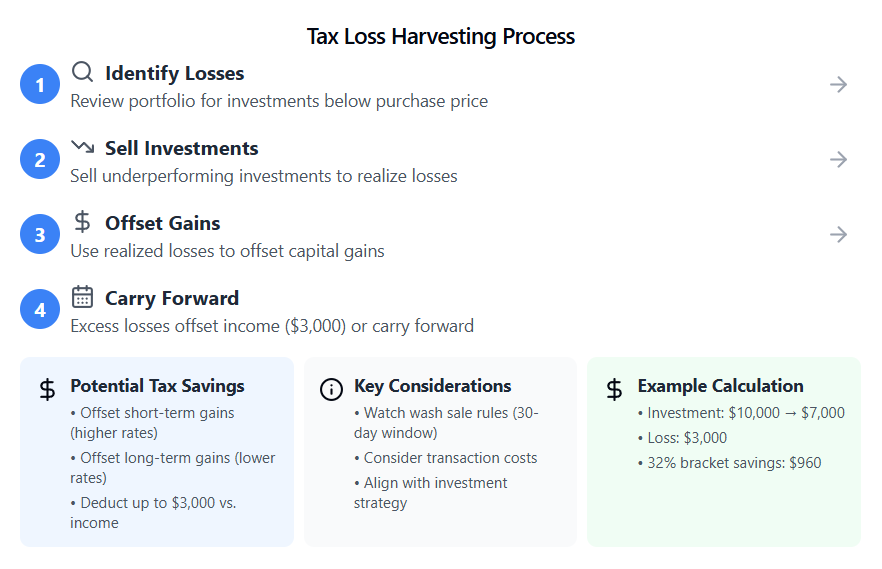Viewport: 882px width, 569px height.
Task: Click the Example Calculation heading
Action: pyautogui.click(x=720, y=386)
